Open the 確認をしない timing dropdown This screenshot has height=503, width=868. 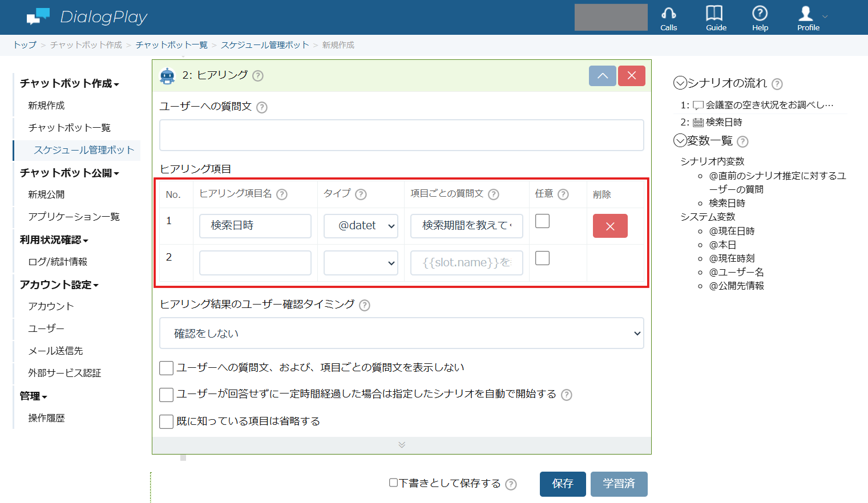(x=402, y=333)
